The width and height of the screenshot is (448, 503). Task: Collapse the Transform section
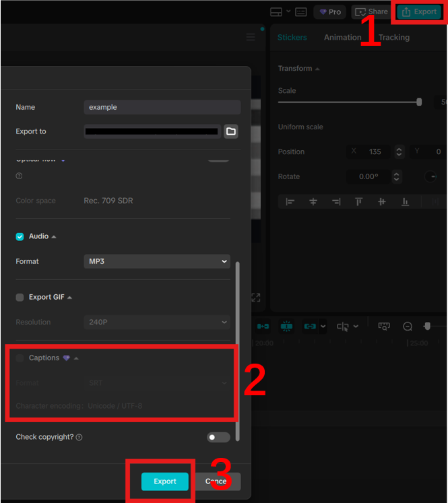tap(317, 69)
